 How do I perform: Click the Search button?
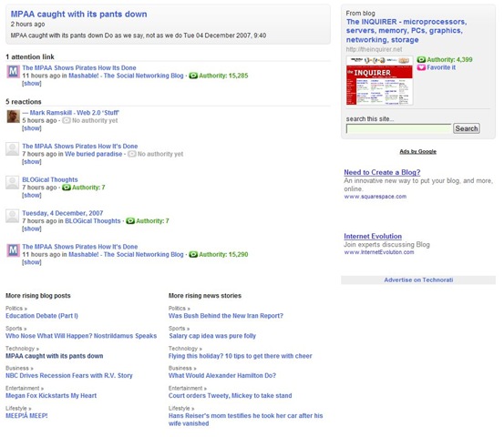pos(467,128)
